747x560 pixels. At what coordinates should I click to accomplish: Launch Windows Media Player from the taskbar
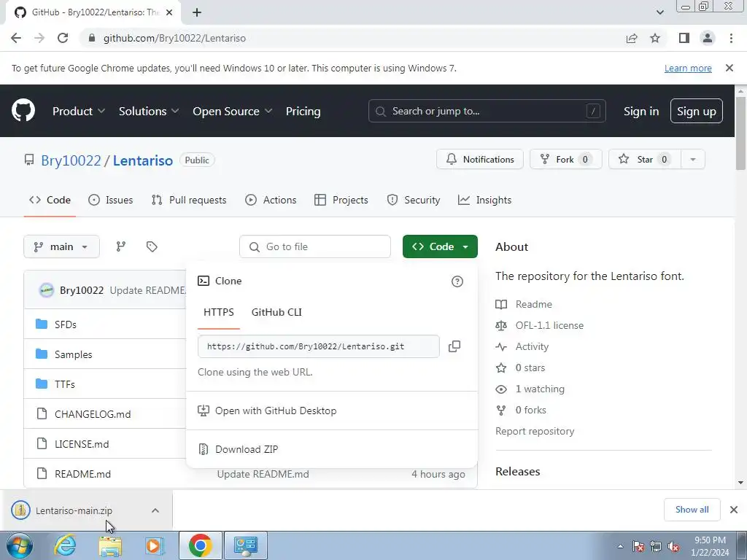click(x=155, y=545)
